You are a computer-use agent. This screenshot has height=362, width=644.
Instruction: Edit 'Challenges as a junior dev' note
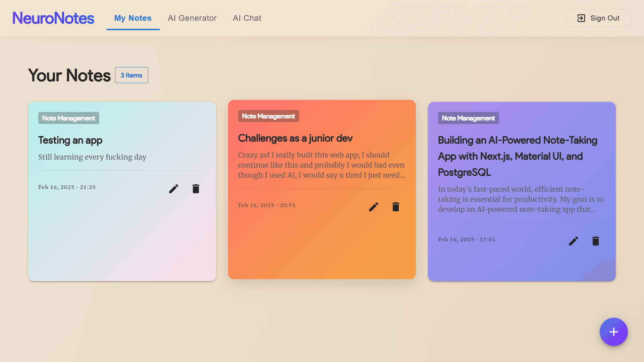click(x=373, y=207)
